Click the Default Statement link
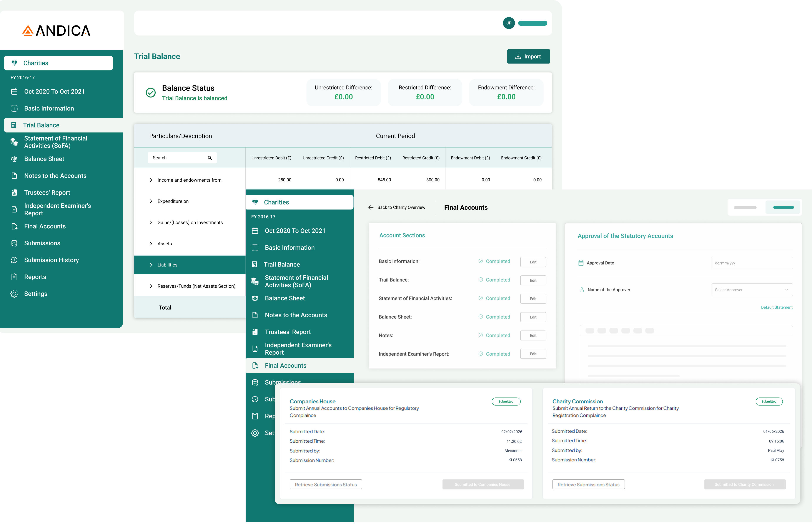 click(x=777, y=308)
